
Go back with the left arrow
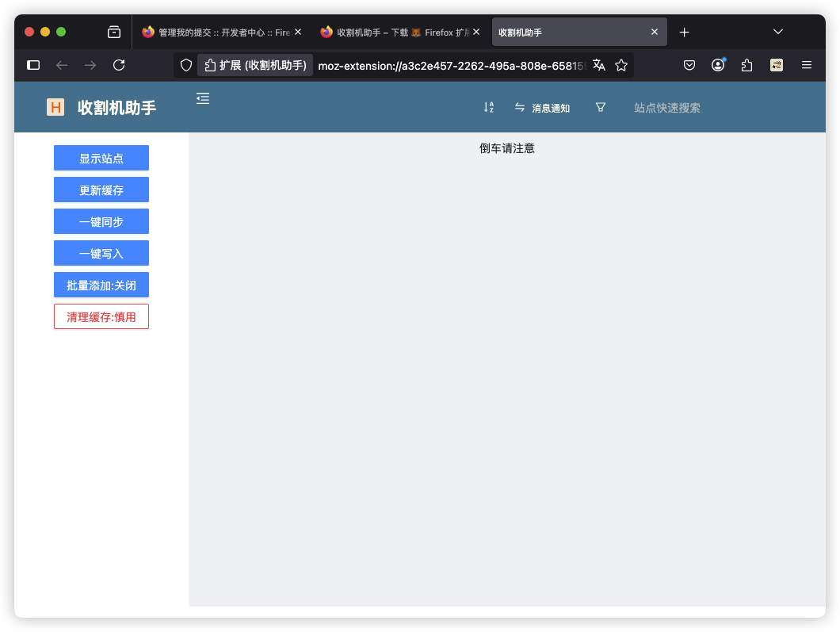click(62, 65)
